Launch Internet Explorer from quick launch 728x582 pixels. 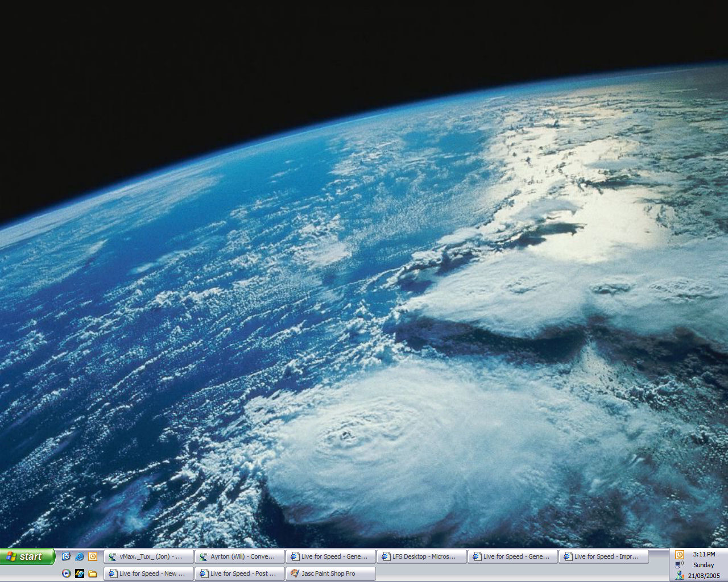pyautogui.click(x=80, y=556)
